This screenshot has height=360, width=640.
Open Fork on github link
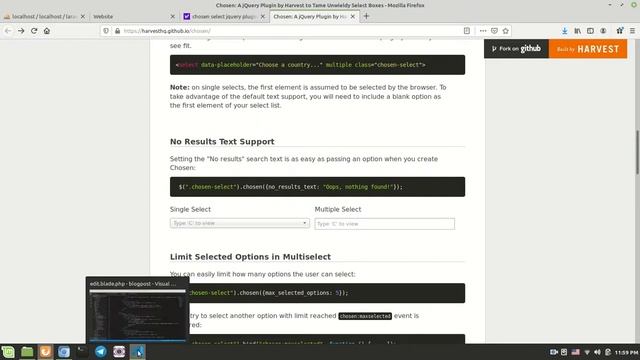click(x=516, y=49)
